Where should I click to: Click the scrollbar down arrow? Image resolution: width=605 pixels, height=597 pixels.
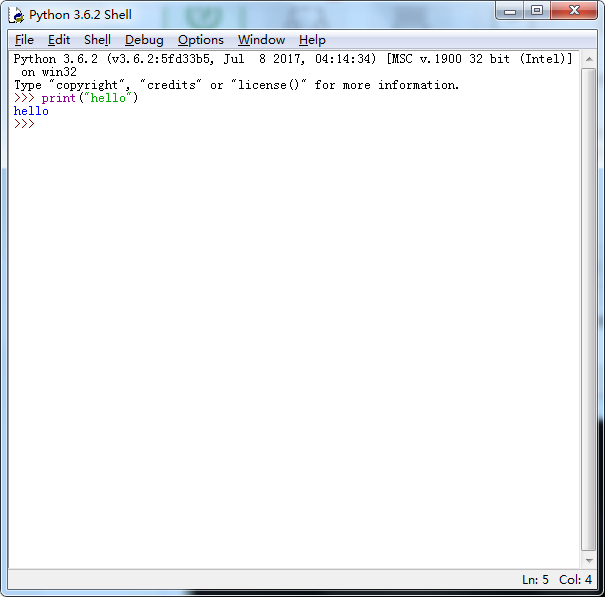pos(589,560)
